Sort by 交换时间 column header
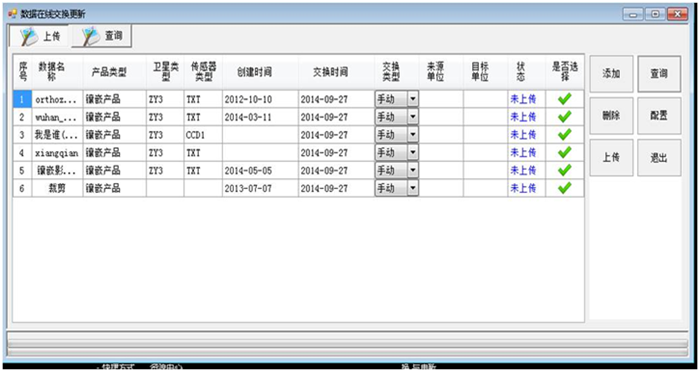 click(337, 72)
